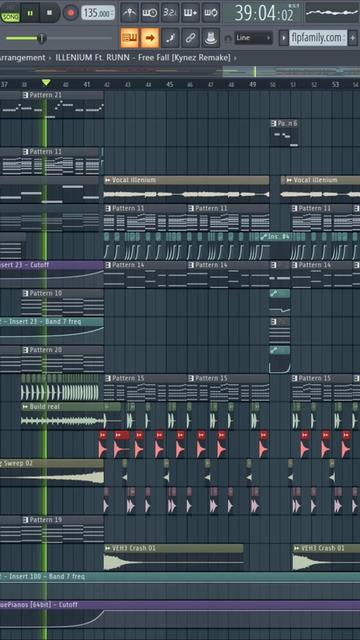Click the snap magnet icon
This screenshot has height=640, width=360.
pyautogui.click(x=229, y=38)
